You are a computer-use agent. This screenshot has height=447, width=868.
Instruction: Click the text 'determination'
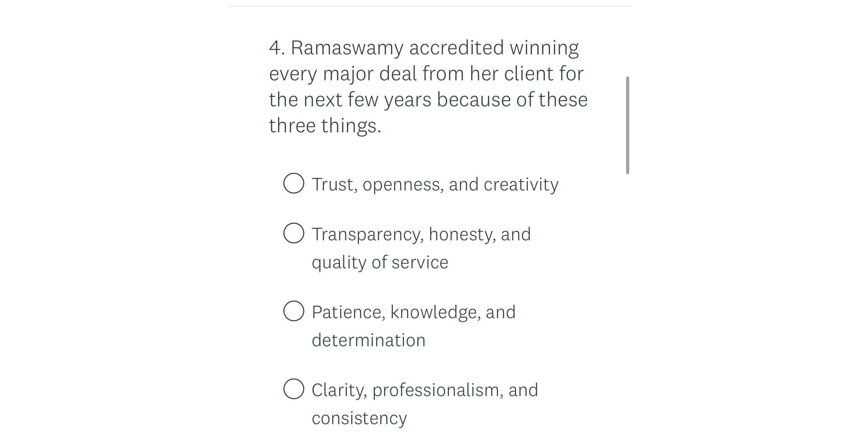point(369,340)
